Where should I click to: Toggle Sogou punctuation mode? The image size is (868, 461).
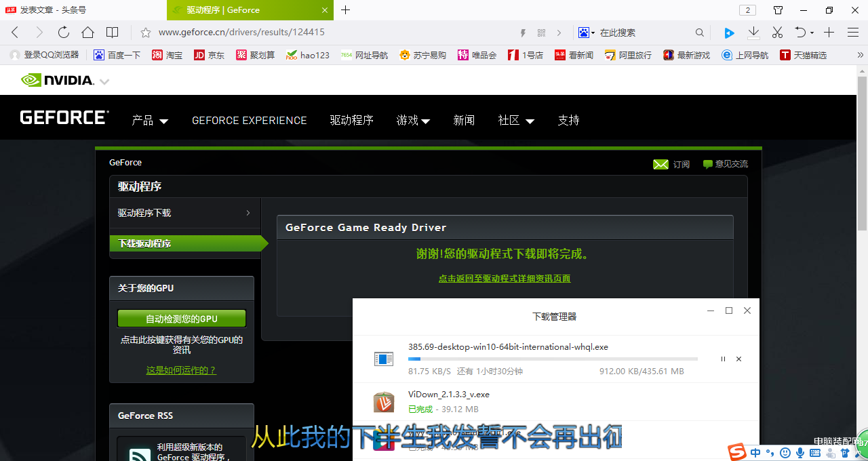pyautogui.click(x=770, y=453)
